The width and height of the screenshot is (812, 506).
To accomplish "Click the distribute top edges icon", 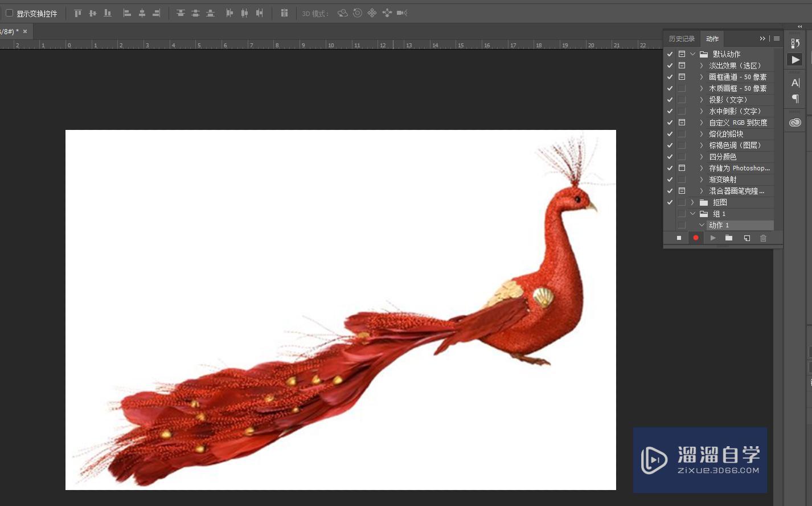I will point(181,13).
